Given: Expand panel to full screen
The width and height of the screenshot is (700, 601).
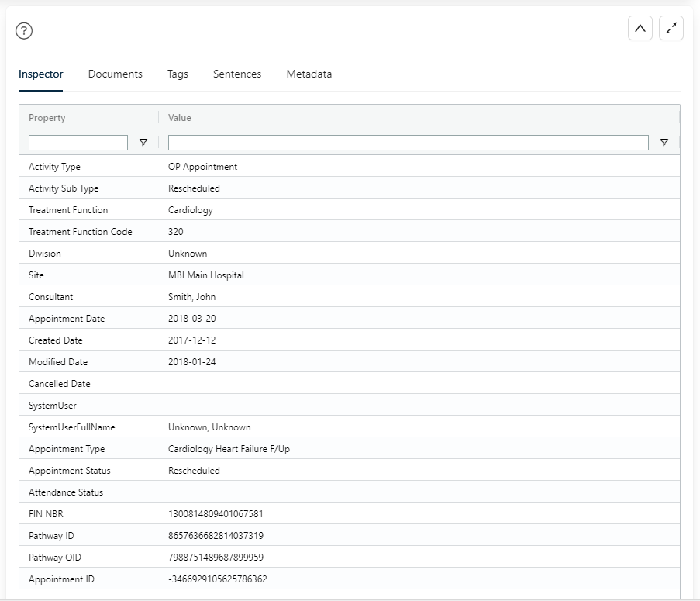Looking at the screenshot, I should (x=671, y=28).
